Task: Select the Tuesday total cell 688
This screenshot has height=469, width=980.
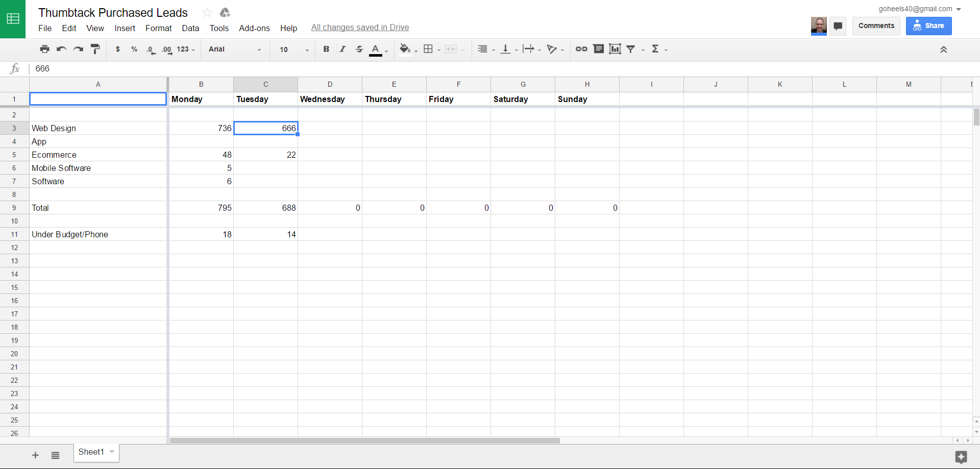Action: (265, 208)
